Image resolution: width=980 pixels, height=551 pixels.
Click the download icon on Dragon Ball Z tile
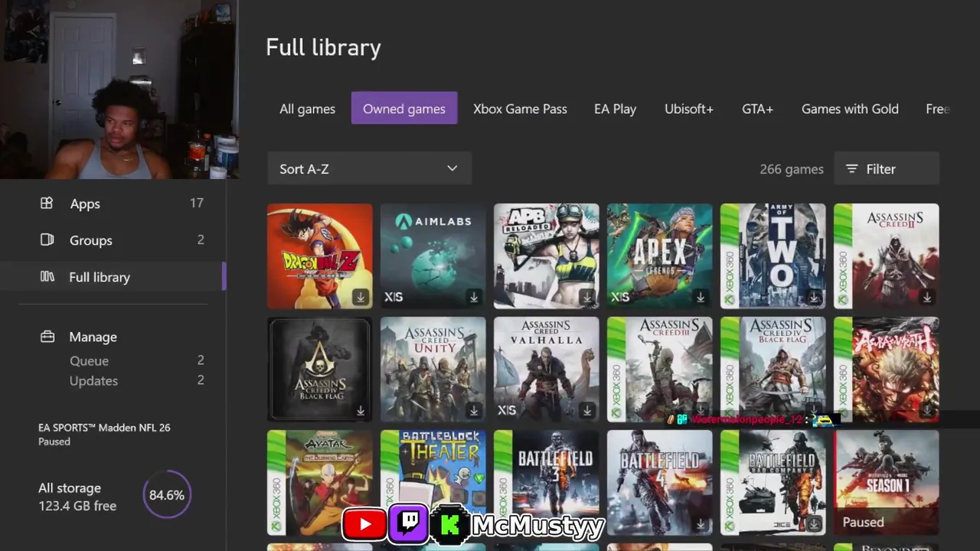pyautogui.click(x=361, y=297)
